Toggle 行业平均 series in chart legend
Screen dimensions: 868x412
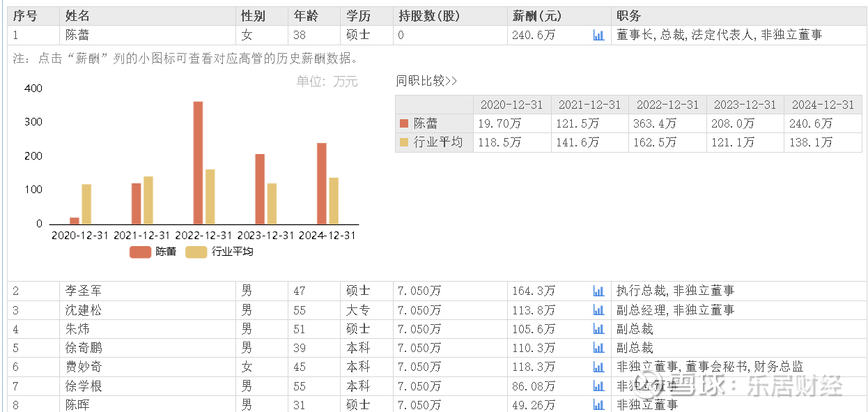219,252
